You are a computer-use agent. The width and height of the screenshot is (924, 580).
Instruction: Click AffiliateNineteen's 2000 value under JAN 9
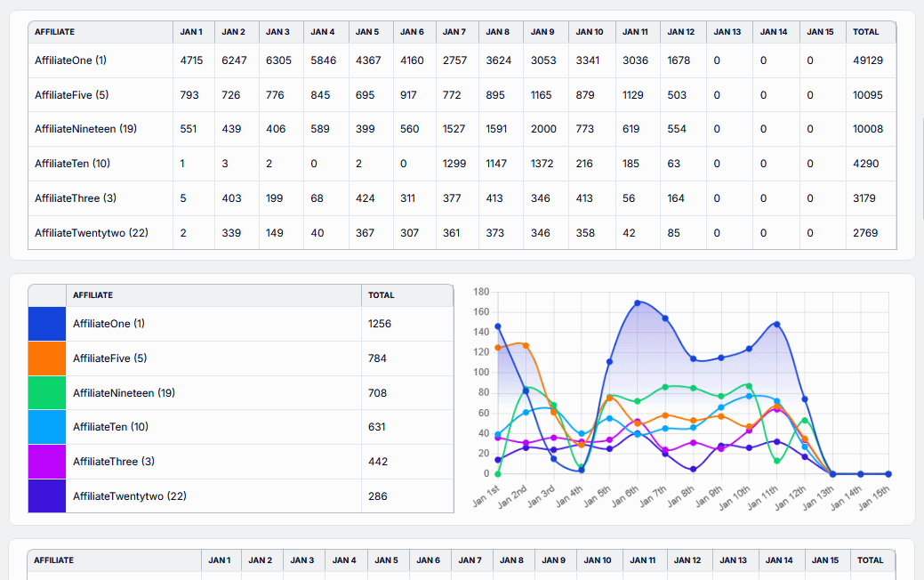click(543, 129)
